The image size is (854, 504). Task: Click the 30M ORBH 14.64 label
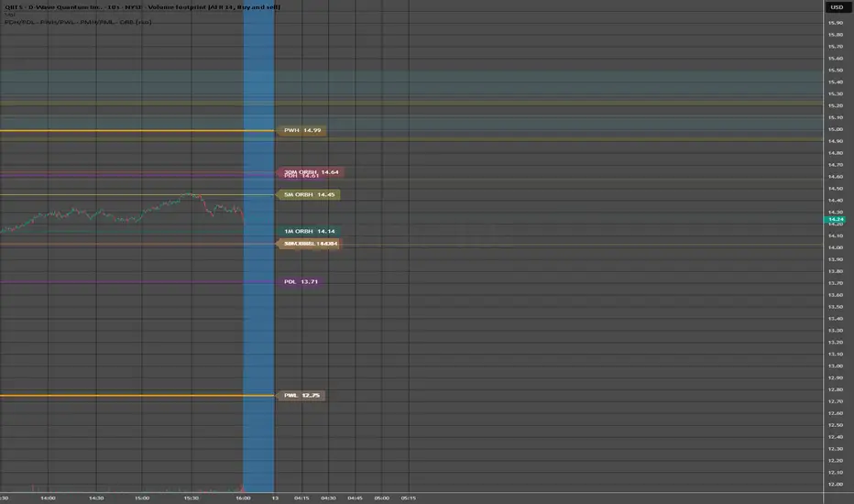coord(311,171)
